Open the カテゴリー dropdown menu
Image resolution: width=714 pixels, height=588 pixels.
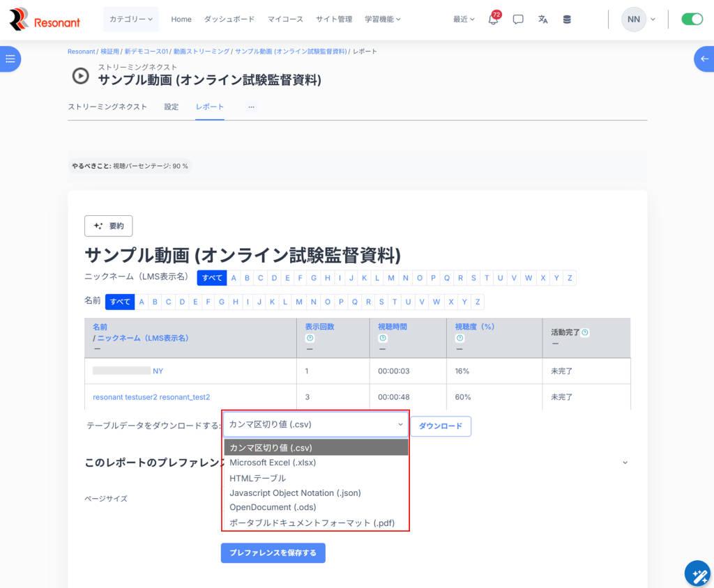pyautogui.click(x=131, y=20)
